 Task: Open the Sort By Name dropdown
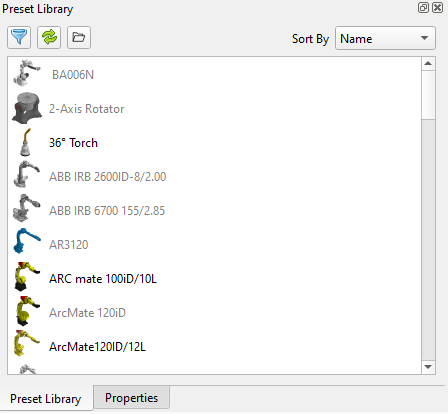point(385,38)
